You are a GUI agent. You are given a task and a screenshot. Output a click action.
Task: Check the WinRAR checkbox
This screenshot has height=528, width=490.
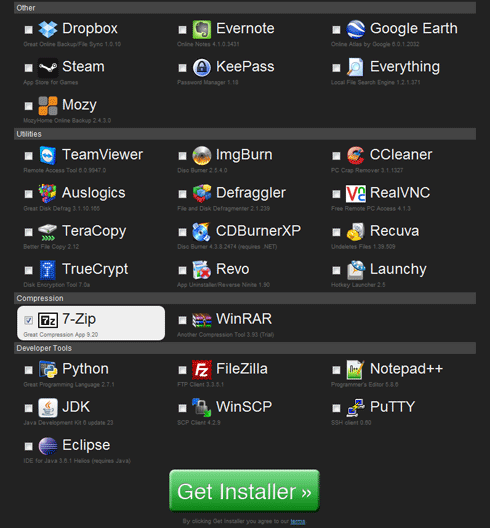(182, 320)
